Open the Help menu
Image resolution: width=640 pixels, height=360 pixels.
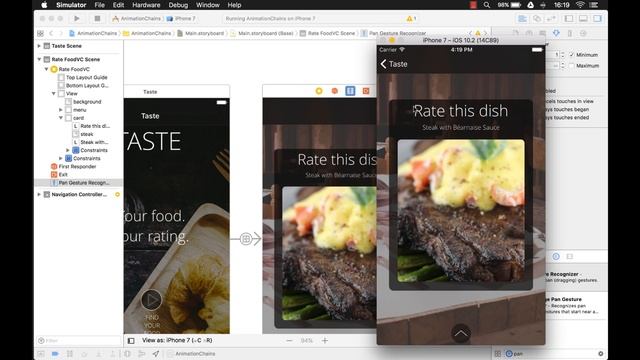234,5
